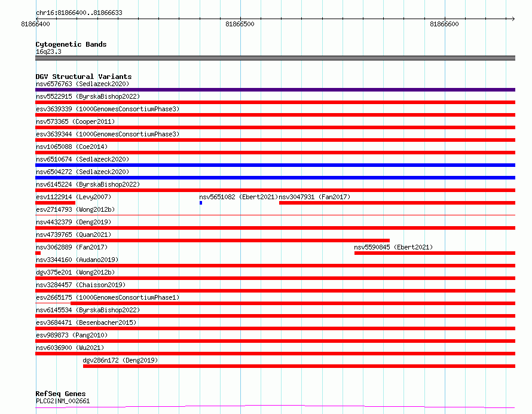Click the gray 16q23.3 cytogenetic band bar
Image resolution: width=532 pixels, height=414 pixels.
click(x=275, y=58)
